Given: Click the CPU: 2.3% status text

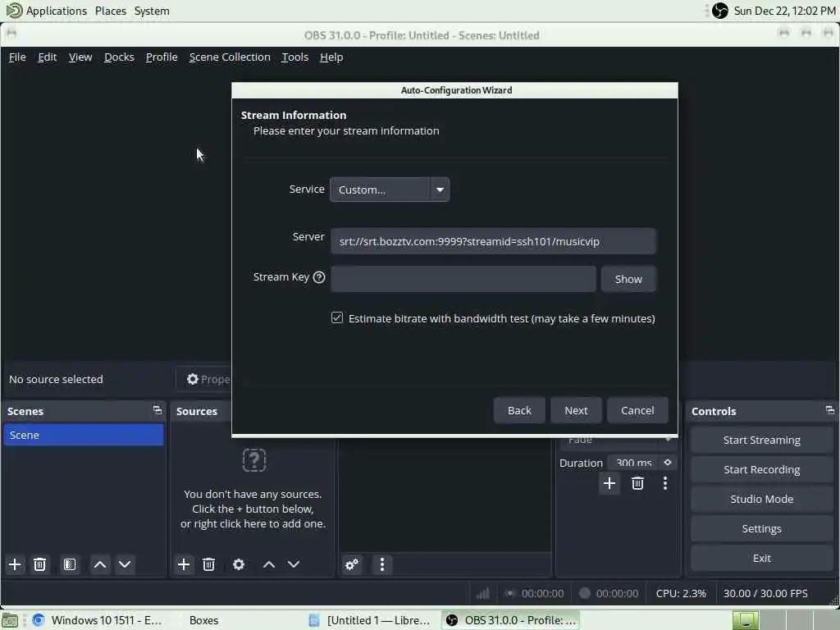Looking at the screenshot, I should [681, 593].
